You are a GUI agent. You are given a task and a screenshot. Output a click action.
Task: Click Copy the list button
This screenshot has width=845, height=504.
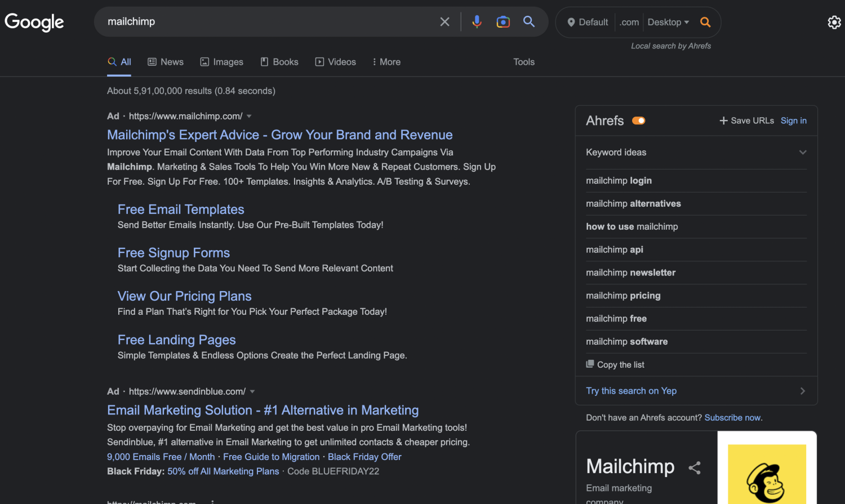pyautogui.click(x=615, y=365)
